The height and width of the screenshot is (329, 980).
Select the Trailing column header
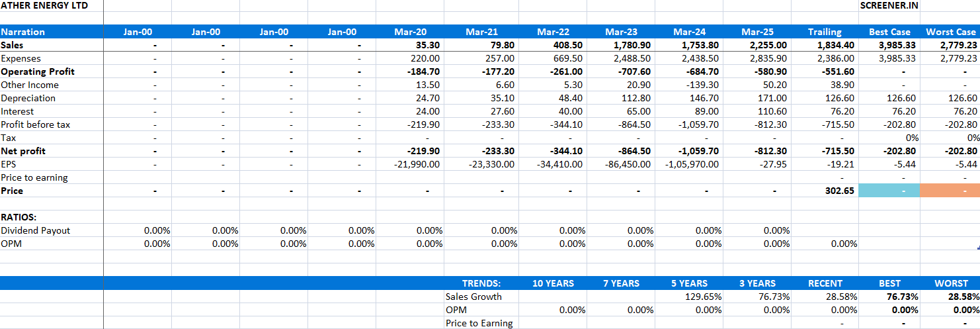pos(825,32)
